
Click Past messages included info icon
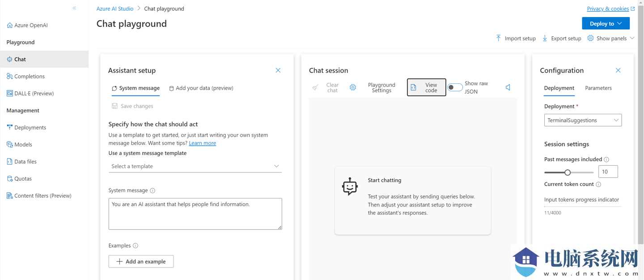[606, 159]
